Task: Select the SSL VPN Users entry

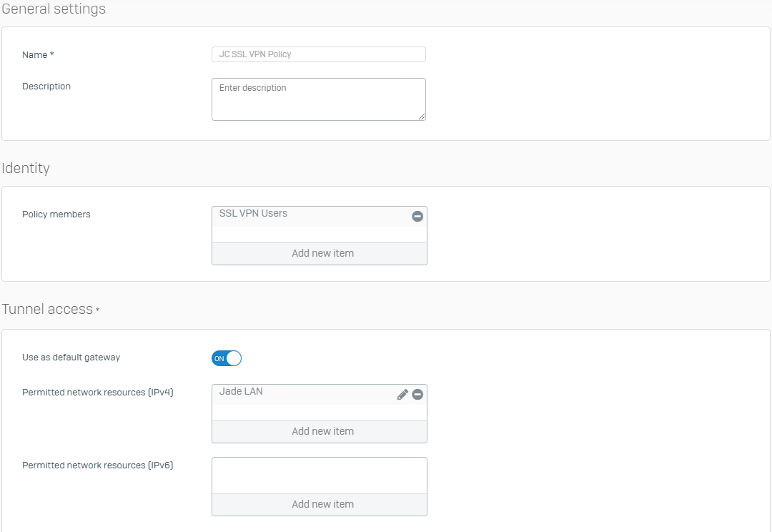Action: pos(254,214)
